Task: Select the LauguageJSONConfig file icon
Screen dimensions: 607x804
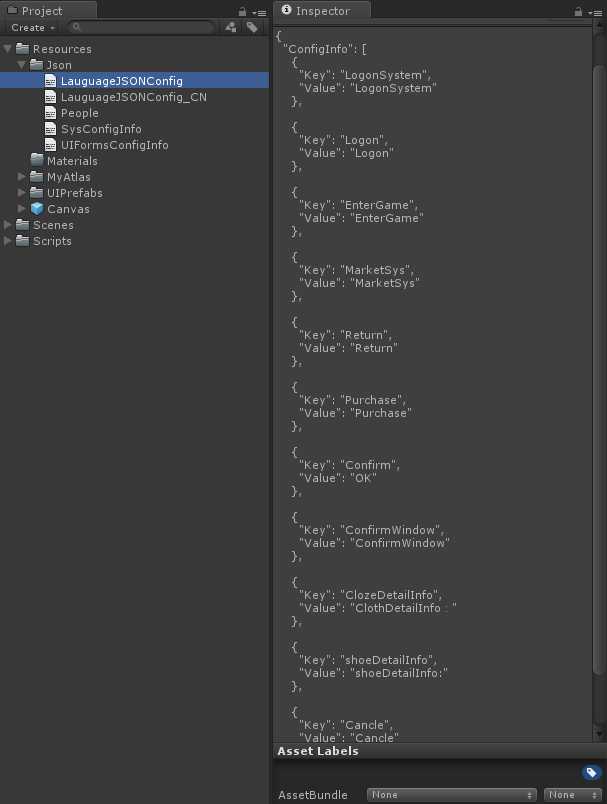Action: point(50,81)
